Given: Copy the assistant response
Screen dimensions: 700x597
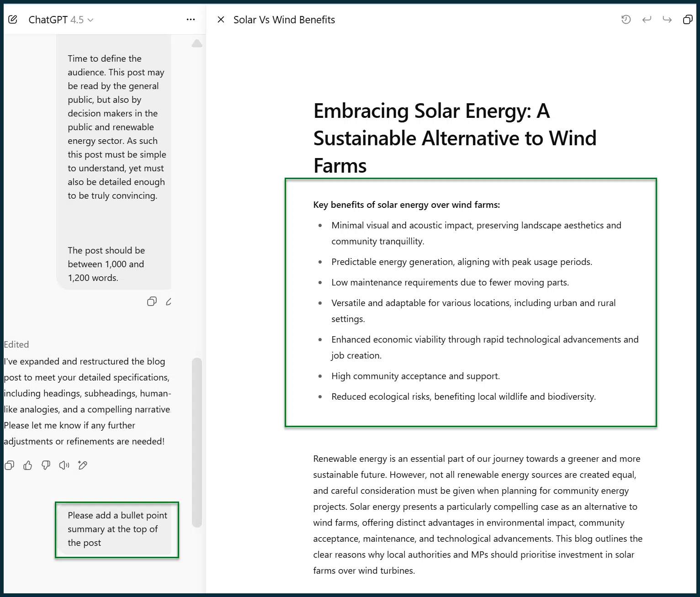Looking at the screenshot, I should 9,465.
